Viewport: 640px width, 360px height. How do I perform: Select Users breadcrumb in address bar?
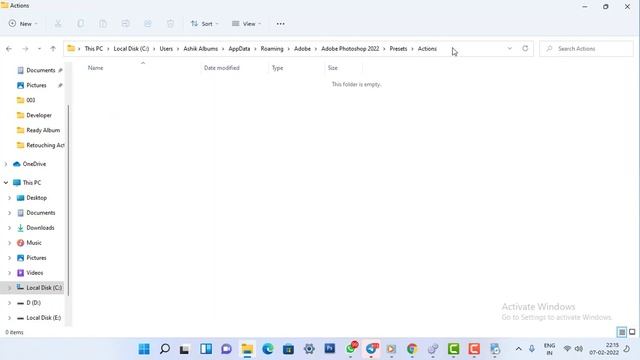[166, 49]
